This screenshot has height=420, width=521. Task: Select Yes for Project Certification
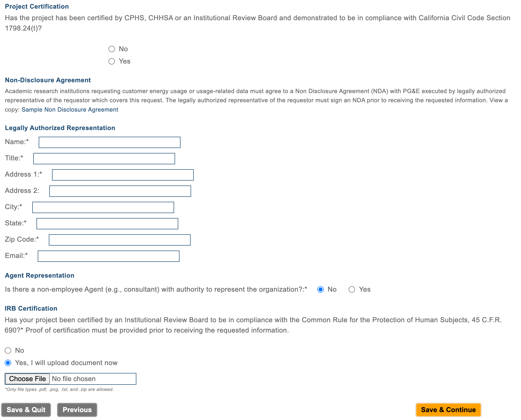pos(112,61)
